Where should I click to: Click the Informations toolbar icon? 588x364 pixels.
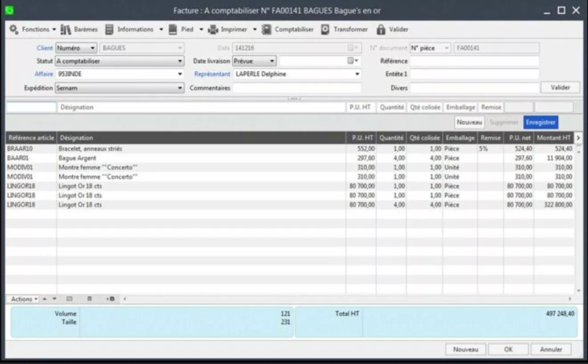click(x=109, y=29)
